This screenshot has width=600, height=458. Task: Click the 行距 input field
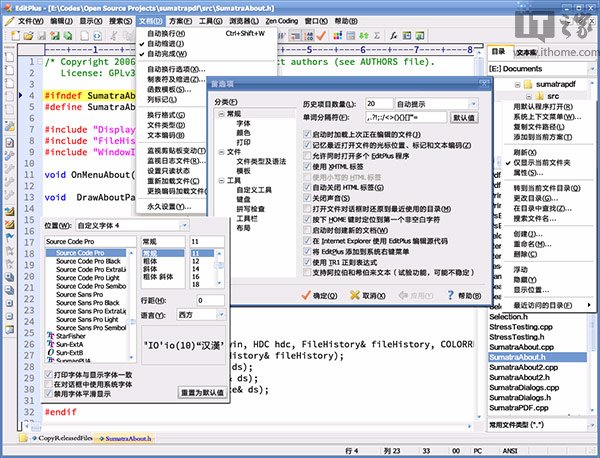(210, 301)
